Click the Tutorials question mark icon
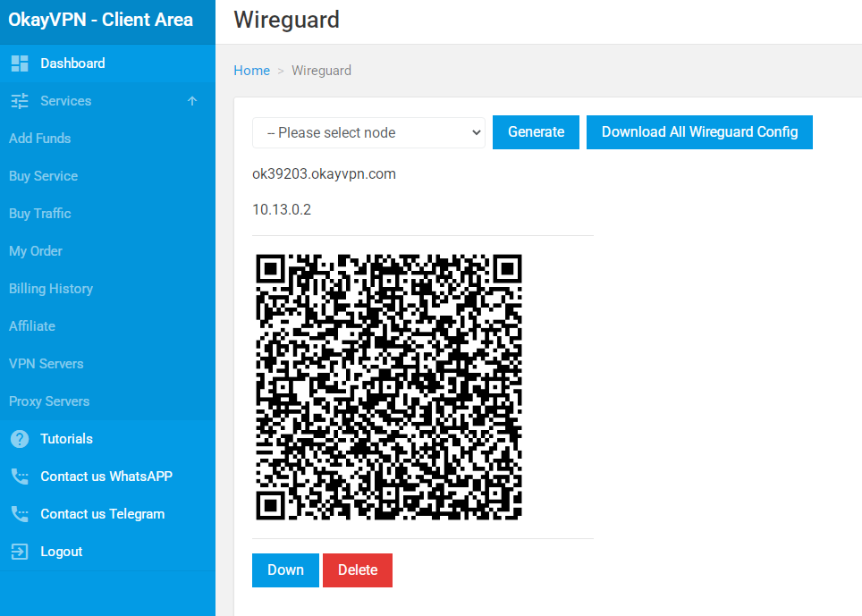Image resolution: width=862 pixels, height=616 pixels. coord(19,438)
